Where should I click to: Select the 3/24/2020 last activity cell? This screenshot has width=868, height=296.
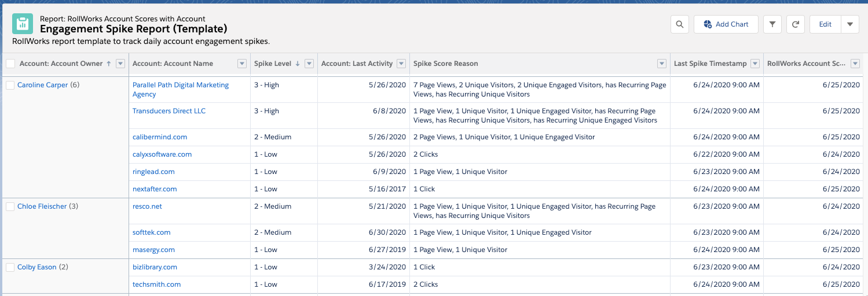click(364, 267)
